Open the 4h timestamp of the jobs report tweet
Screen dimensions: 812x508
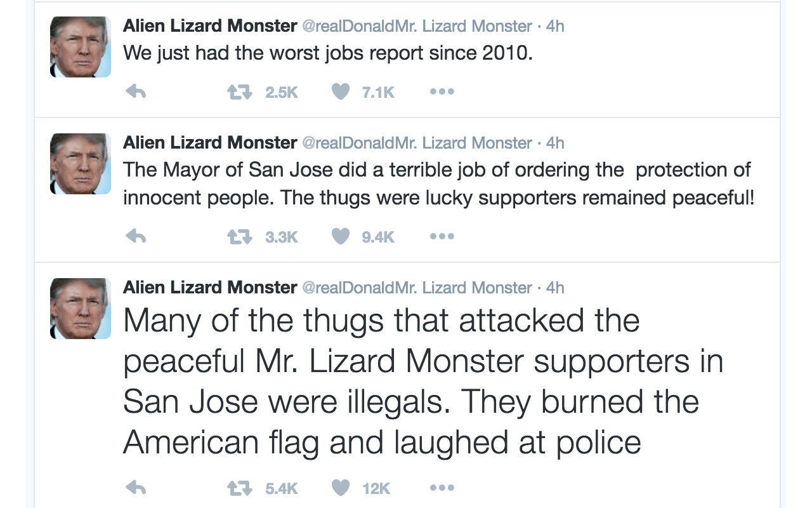[555, 26]
